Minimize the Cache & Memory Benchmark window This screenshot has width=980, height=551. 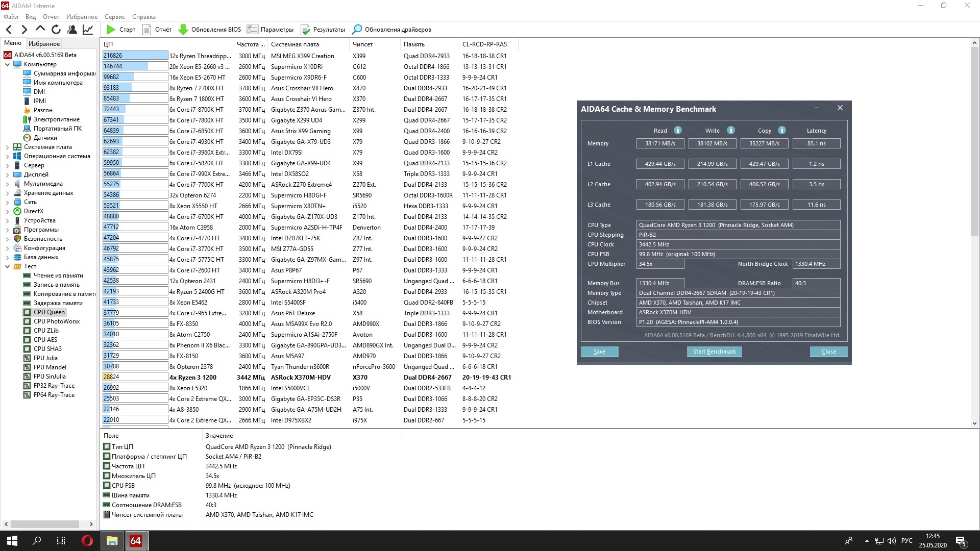pos(817,108)
